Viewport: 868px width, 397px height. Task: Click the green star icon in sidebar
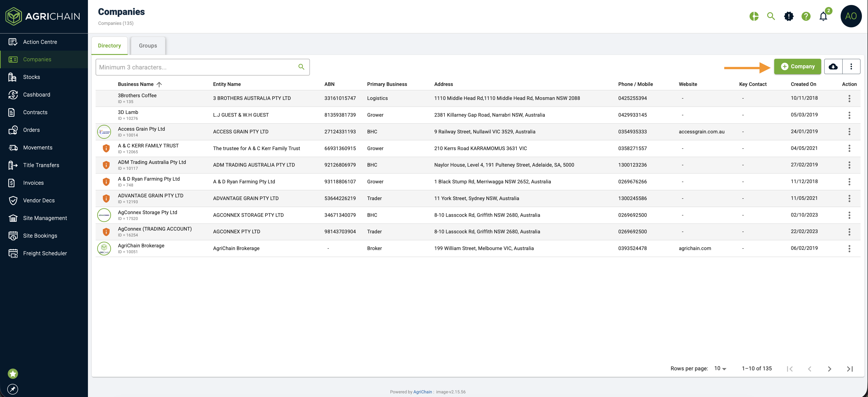(13, 373)
